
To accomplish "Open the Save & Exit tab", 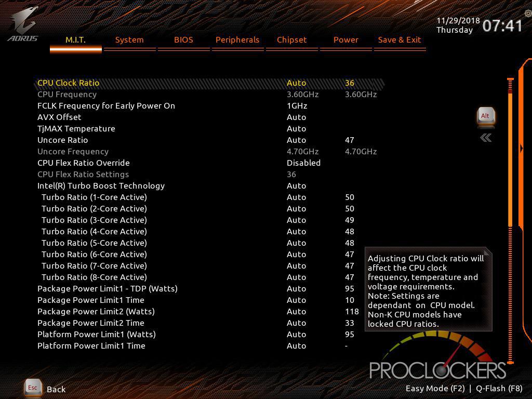I will tap(400, 41).
